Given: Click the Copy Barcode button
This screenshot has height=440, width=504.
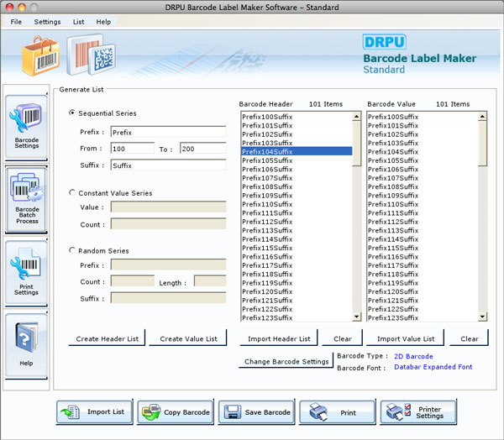Looking at the screenshot, I should (176, 411).
